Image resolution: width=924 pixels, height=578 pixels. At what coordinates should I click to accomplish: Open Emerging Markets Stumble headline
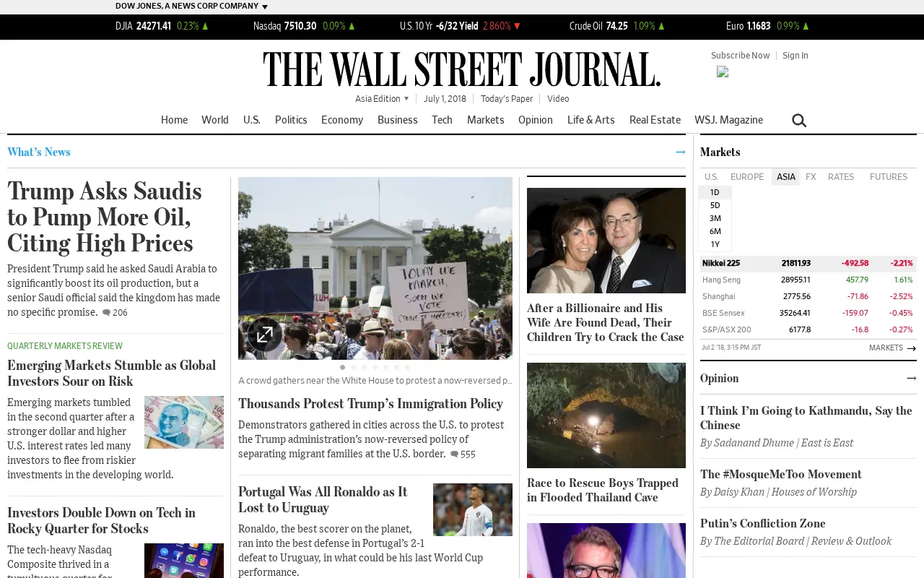click(x=112, y=373)
